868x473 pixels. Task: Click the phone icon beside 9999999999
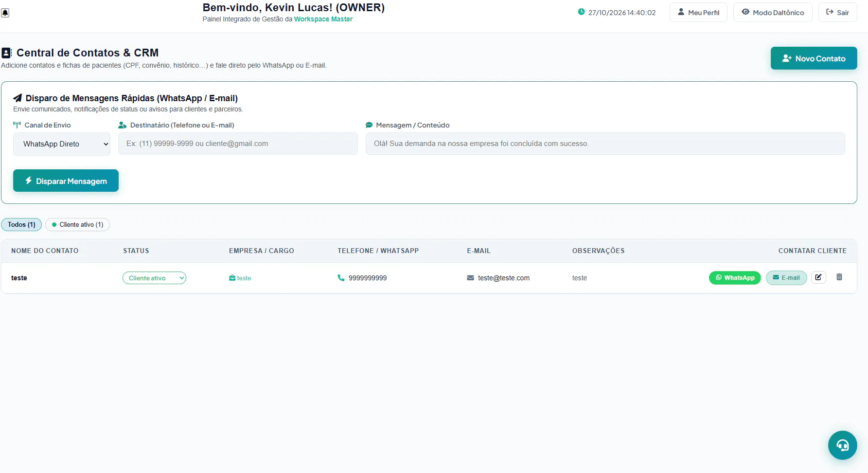click(x=341, y=278)
